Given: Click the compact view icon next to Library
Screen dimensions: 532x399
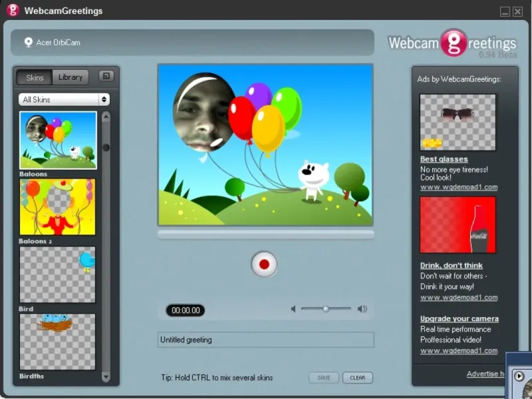Looking at the screenshot, I should coord(106,76).
